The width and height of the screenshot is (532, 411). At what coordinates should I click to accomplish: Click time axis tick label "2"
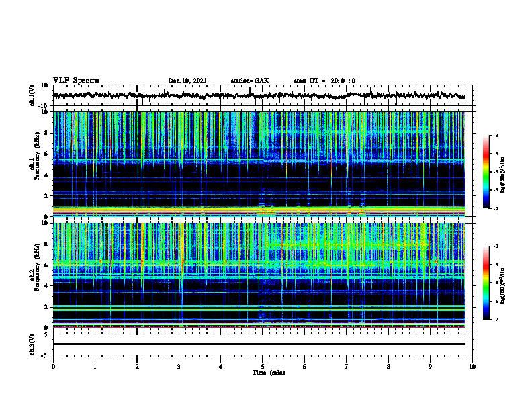[137, 367]
